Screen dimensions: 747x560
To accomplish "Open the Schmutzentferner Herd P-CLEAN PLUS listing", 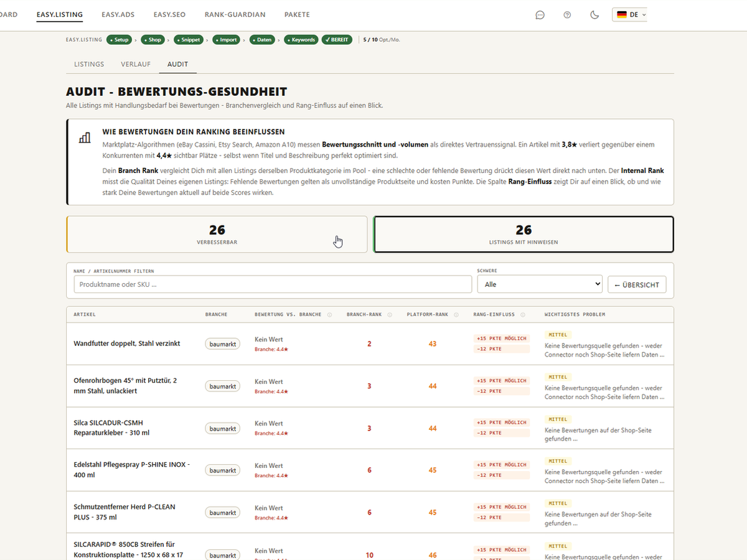I will click(125, 512).
